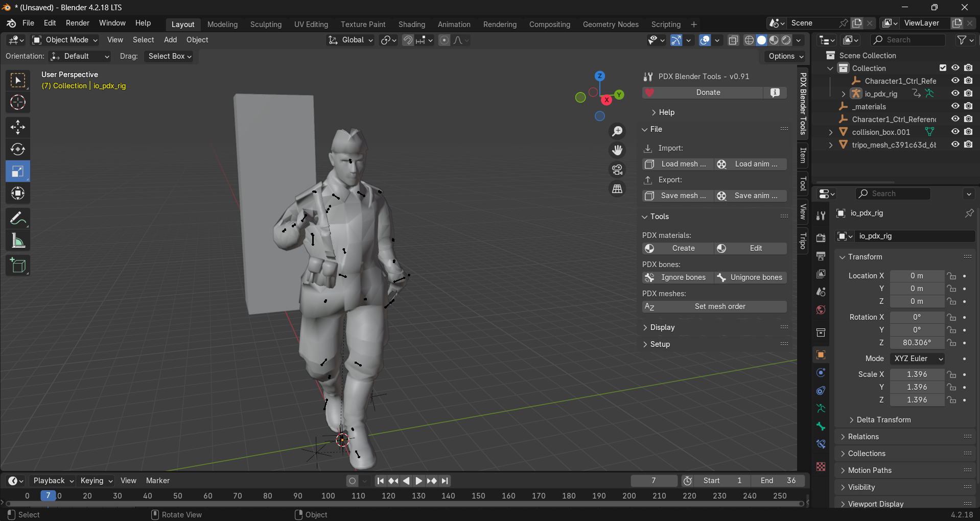Select the Transform tool
Image resolution: width=980 pixels, height=521 pixels.
click(x=18, y=194)
